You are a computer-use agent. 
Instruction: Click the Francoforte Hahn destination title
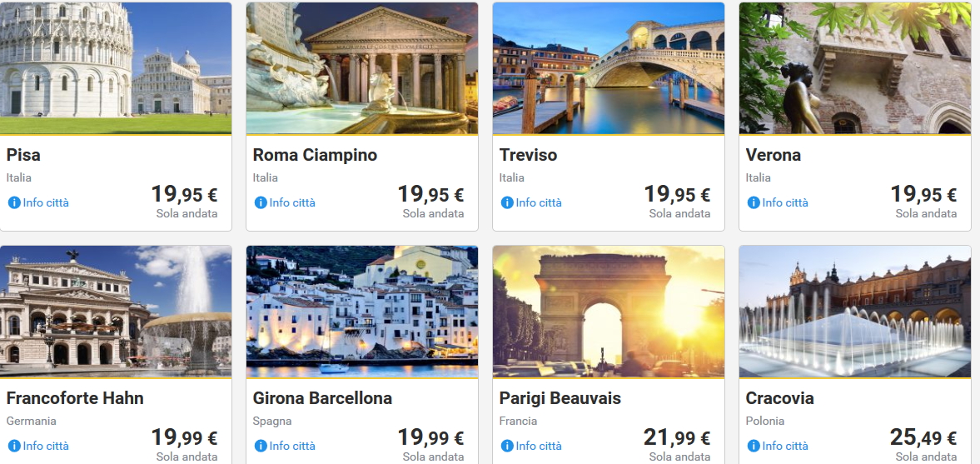click(75, 398)
